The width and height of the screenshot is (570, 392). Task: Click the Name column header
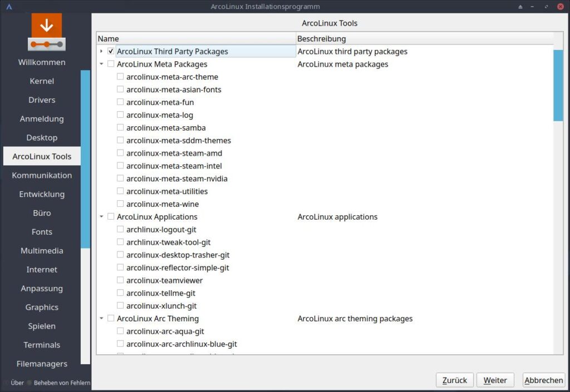point(196,38)
